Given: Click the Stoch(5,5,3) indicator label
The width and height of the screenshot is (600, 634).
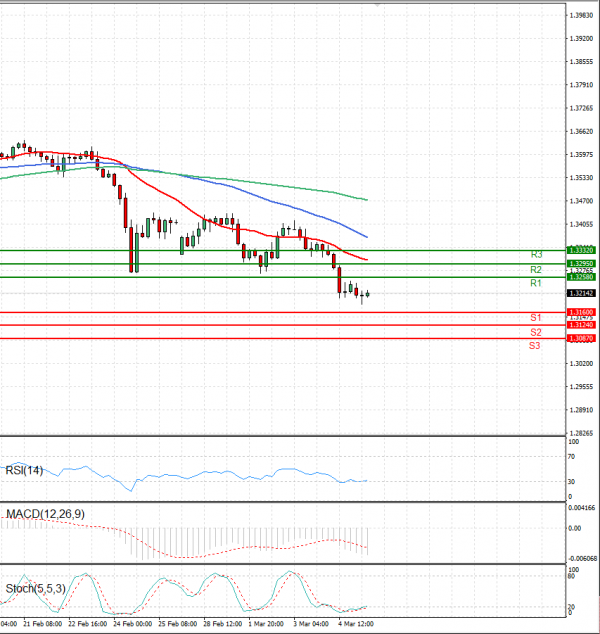Looking at the screenshot, I should (36, 588).
